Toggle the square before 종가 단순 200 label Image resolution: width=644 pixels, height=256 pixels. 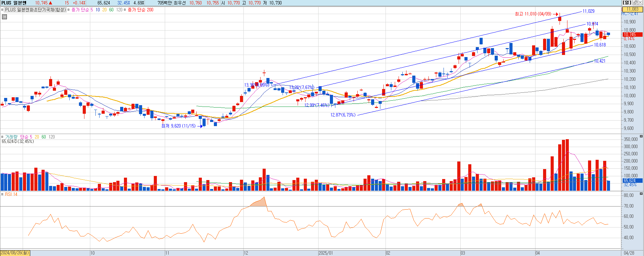(125, 10)
